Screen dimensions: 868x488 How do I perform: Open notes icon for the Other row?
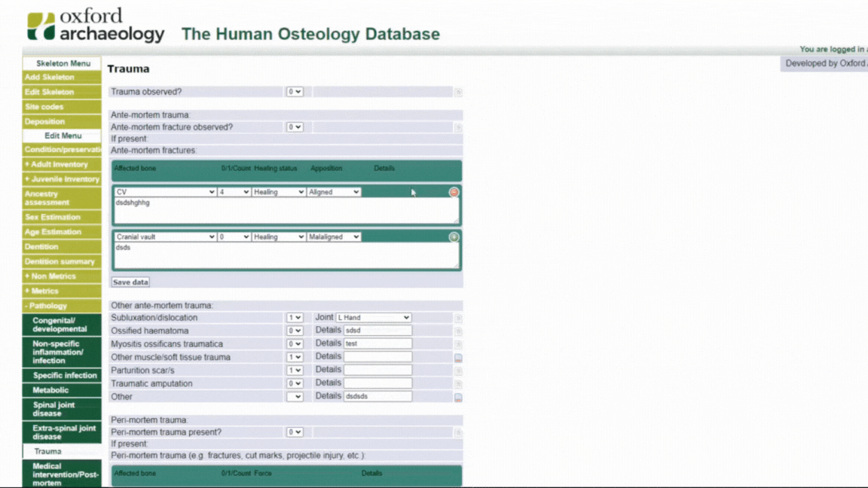coord(458,398)
